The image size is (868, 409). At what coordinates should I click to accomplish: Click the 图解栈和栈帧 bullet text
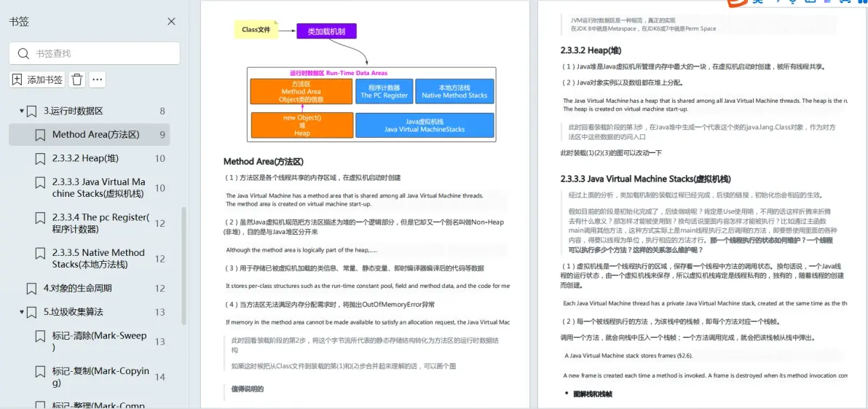coord(592,394)
